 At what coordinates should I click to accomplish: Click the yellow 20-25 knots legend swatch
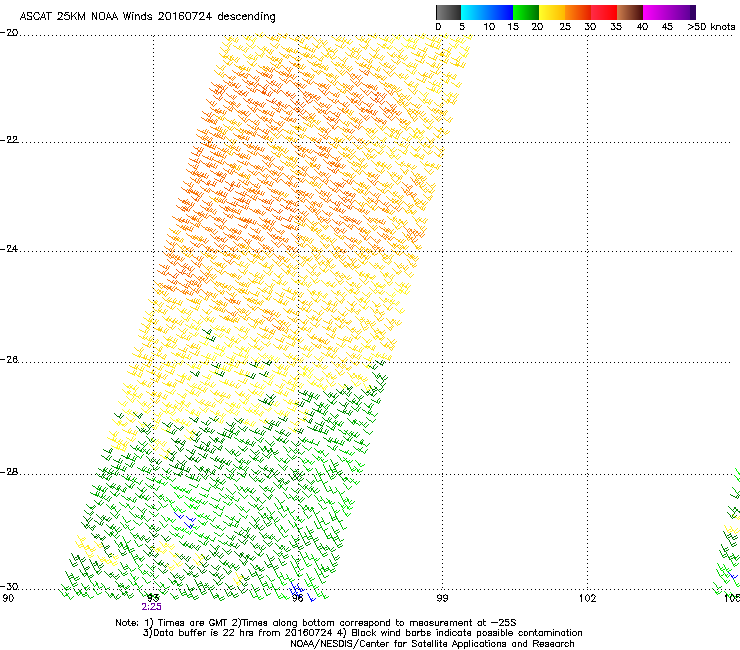click(552, 12)
